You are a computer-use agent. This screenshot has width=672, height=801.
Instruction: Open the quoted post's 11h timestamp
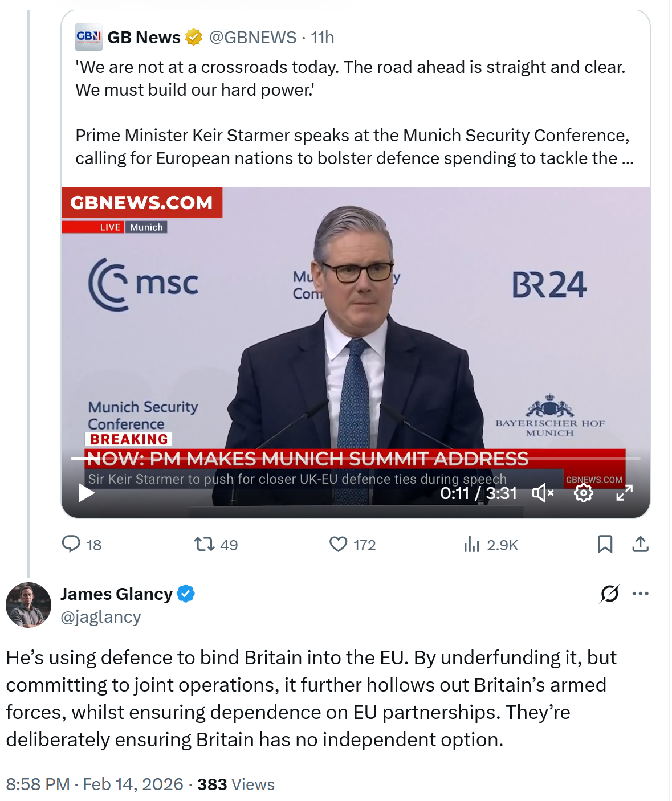(x=323, y=38)
